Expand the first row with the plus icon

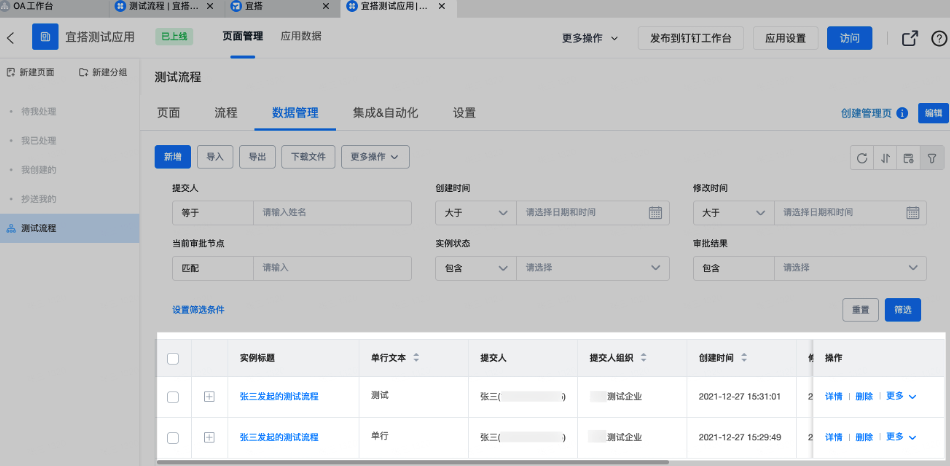(209, 397)
